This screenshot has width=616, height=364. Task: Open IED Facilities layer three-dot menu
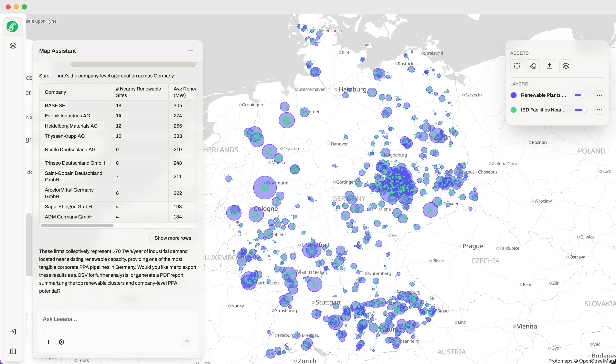tap(599, 110)
